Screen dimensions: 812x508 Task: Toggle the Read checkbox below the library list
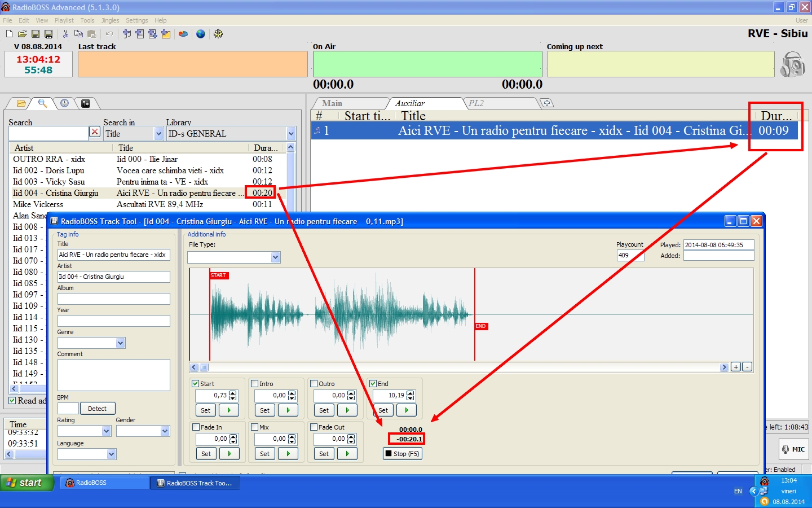[x=12, y=401]
